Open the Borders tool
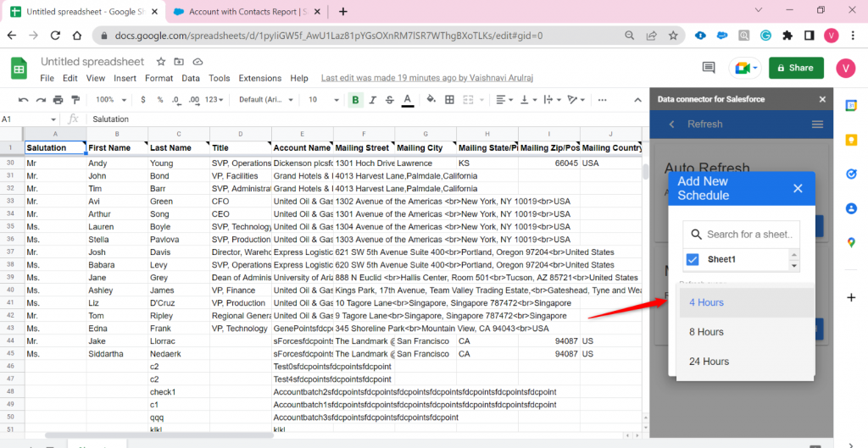The width and height of the screenshot is (868, 448). tap(449, 100)
